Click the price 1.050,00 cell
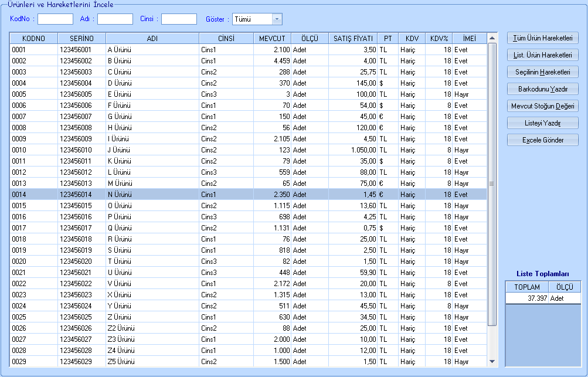Image resolution: width=588 pixels, height=377 pixels. coord(353,150)
